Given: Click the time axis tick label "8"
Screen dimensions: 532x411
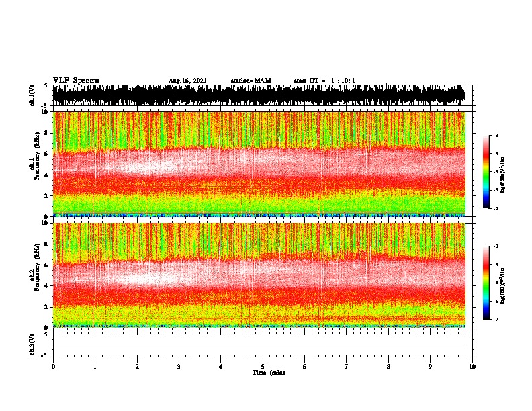Looking at the screenshot, I should [388, 367].
